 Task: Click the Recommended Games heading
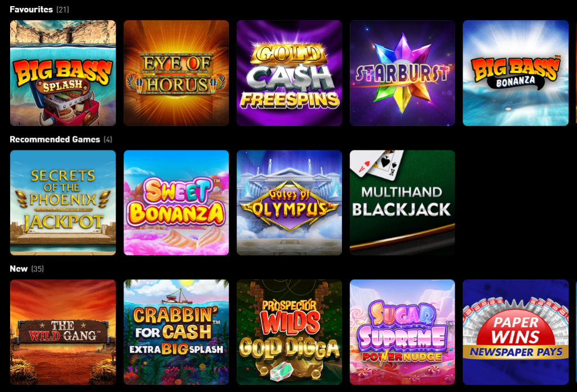point(55,139)
